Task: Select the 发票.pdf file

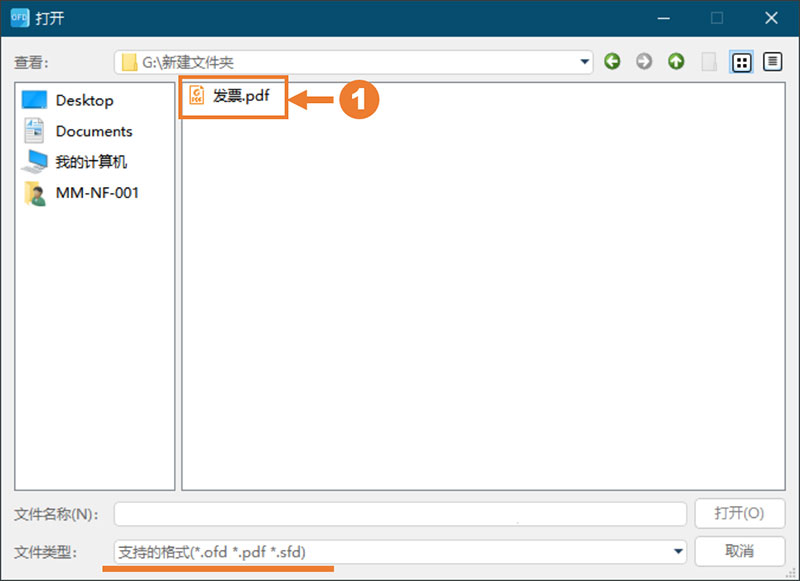Action: pos(229,95)
